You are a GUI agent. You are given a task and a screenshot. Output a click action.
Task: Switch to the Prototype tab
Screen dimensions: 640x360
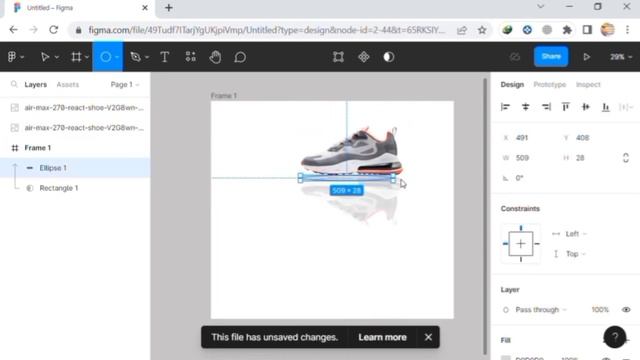pos(550,84)
